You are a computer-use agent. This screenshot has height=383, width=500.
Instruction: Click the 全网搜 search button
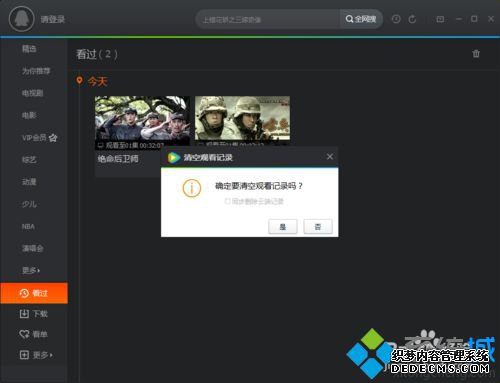tap(361, 19)
